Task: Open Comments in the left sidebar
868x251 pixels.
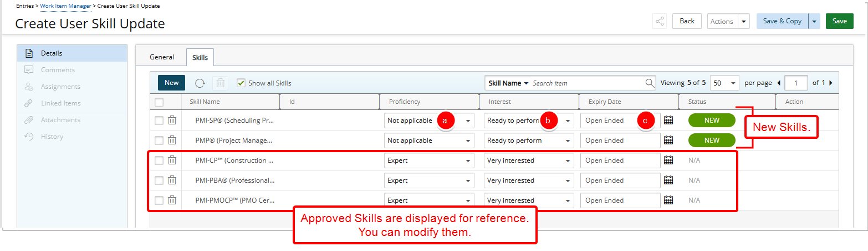Action: [58, 70]
